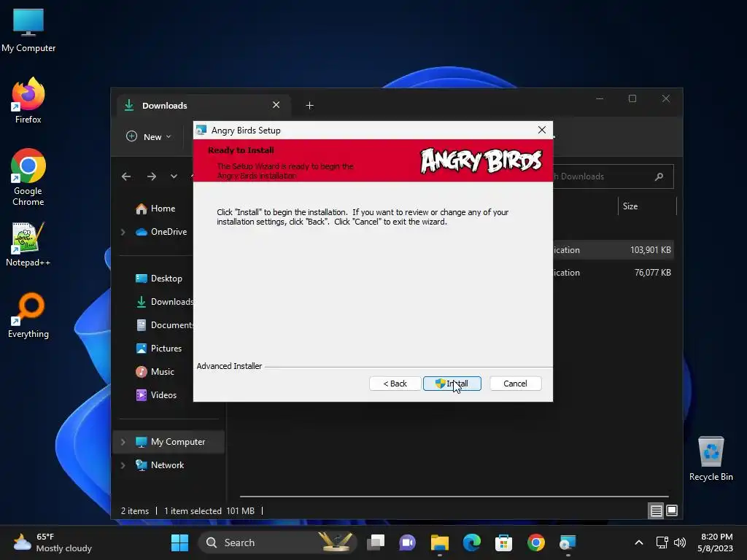
Task: Open the Everything desktop shortcut
Action: [x=28, y=315]
